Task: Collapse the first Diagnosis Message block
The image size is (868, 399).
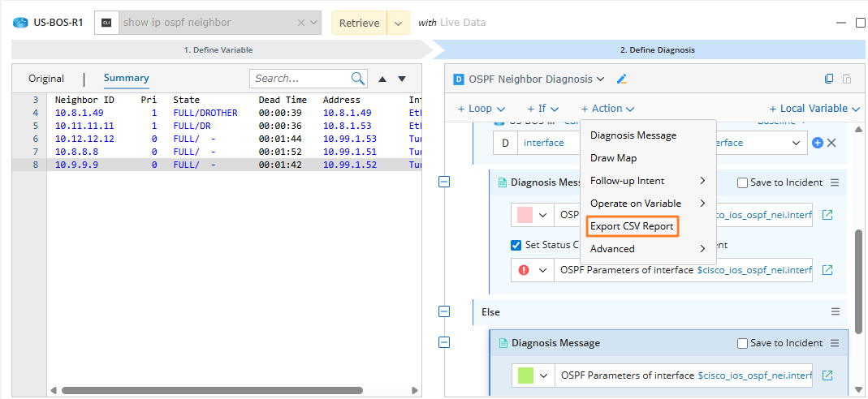Action: tap(444, 182)
